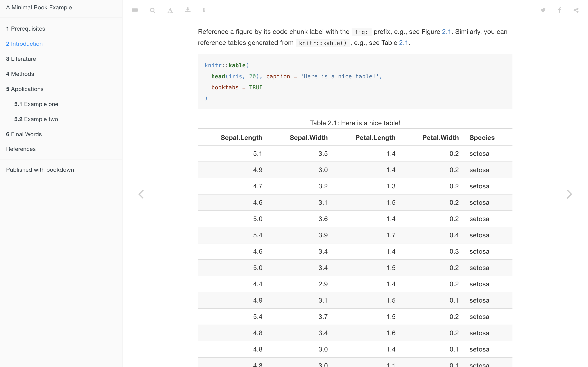The image size is (588, 367).
Task: Navigate to the next chapter
Action: point(570,194)
